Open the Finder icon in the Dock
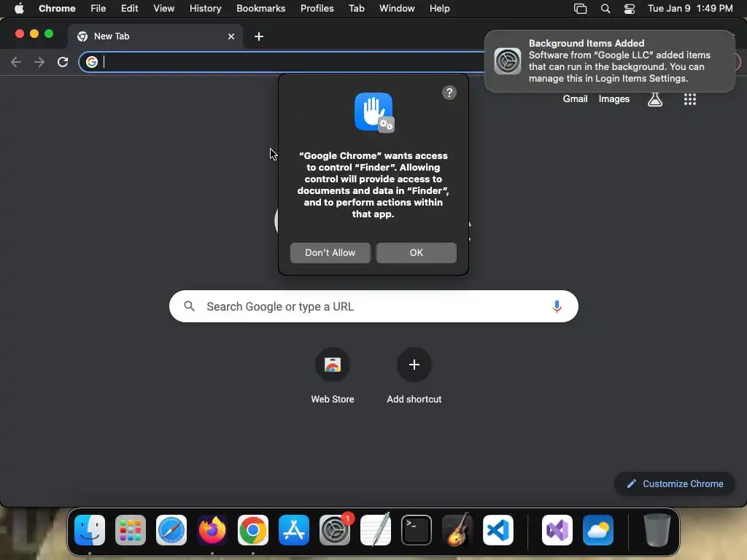The width and height of the screenshot is (747, 560). coord(90,530)
